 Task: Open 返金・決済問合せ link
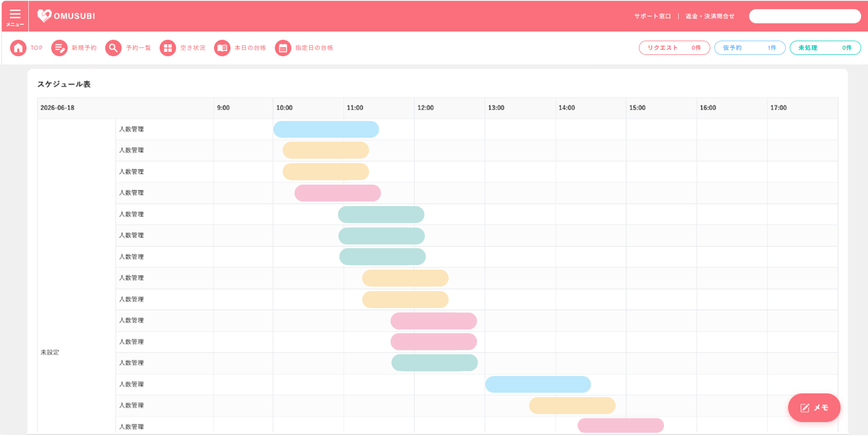[x=710, y=16]
